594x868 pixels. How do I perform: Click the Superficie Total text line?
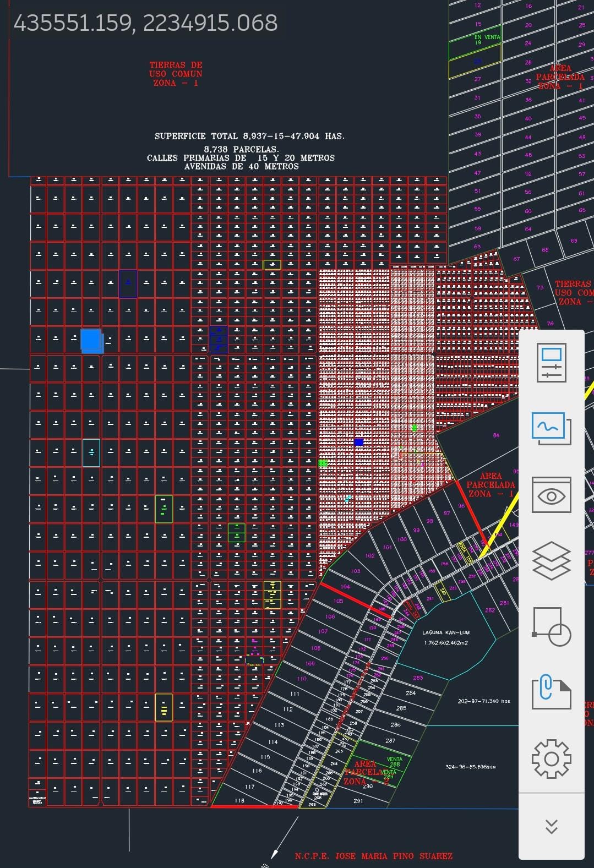tap(249, 136)
